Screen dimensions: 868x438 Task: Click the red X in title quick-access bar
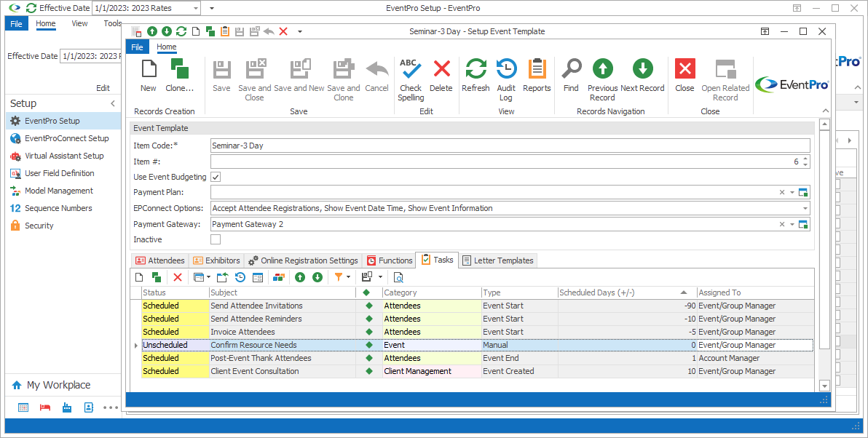click(283, 31)
